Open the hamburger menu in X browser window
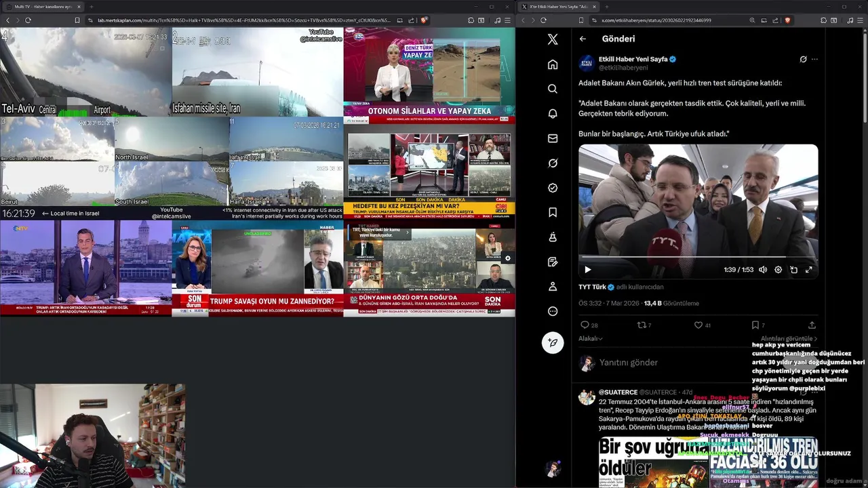 [859, 20]
